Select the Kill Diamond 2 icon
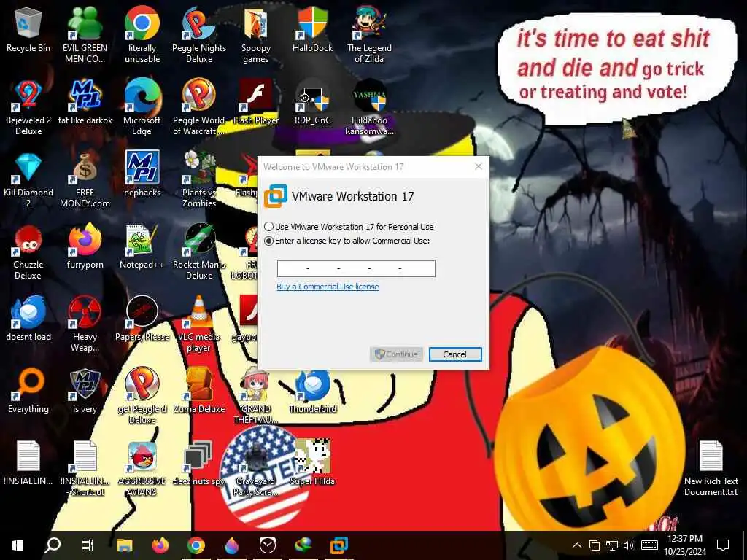This screenshot has height=560, width=747. pyautogui.click(x=28, y=180)
